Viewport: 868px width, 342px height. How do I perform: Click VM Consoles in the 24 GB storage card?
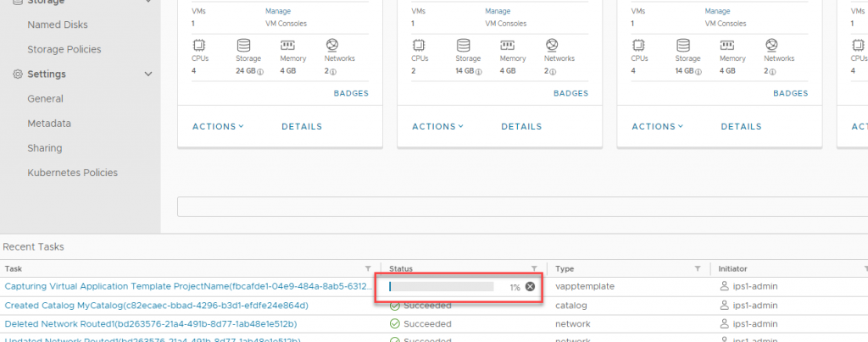tap(287, 24)
